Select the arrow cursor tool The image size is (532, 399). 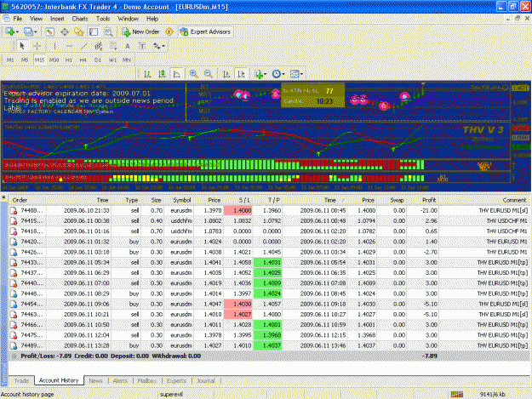tap(22, 46)
